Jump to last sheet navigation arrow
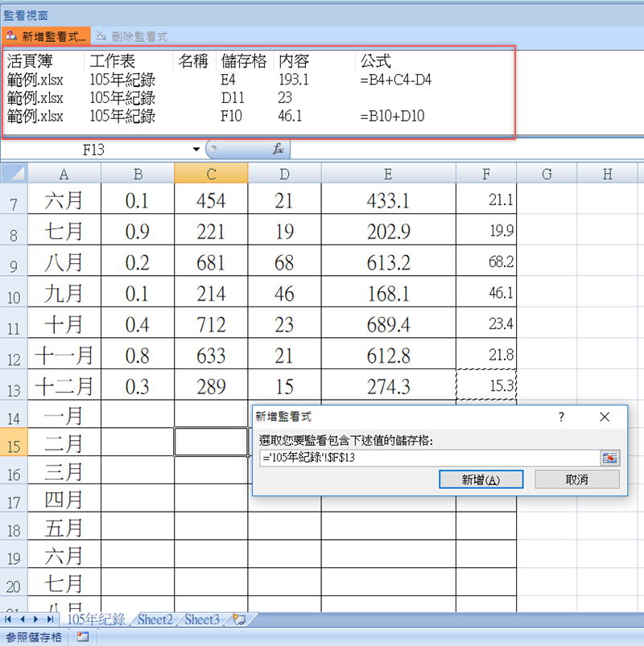644x646 pixels. 50,619
